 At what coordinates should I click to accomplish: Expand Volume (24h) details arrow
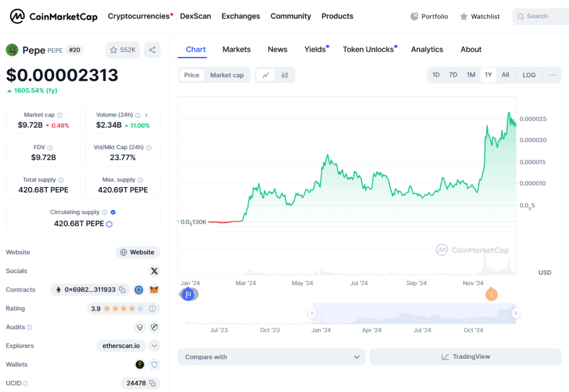coord(146,115)
